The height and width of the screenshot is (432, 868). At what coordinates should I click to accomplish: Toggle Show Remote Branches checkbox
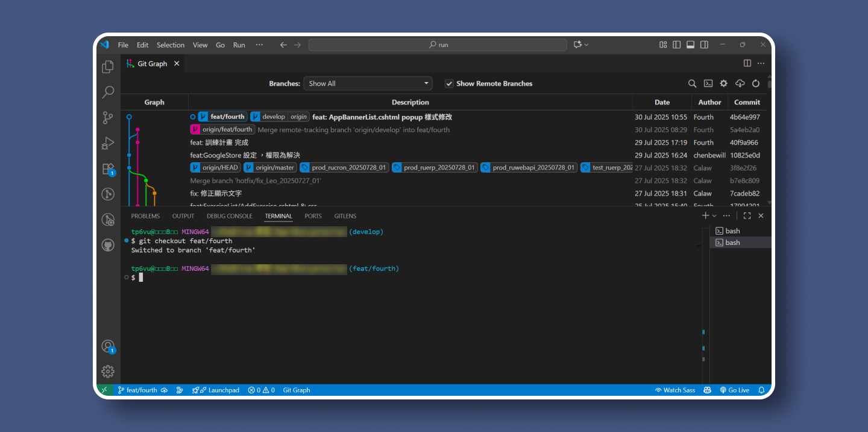coord(449,84)
